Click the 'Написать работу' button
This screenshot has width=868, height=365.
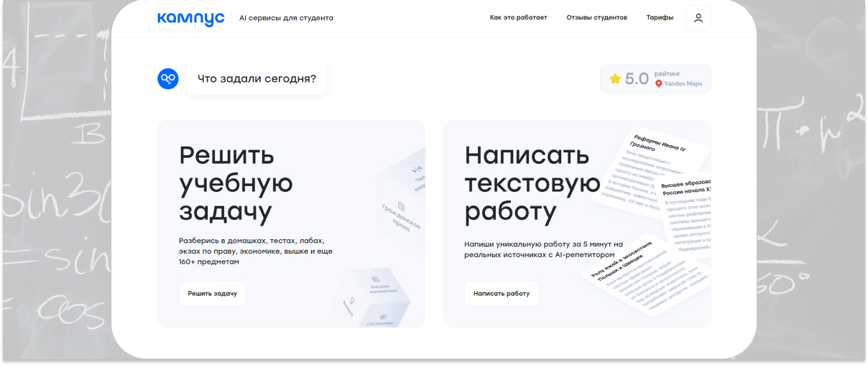point(502,293)
